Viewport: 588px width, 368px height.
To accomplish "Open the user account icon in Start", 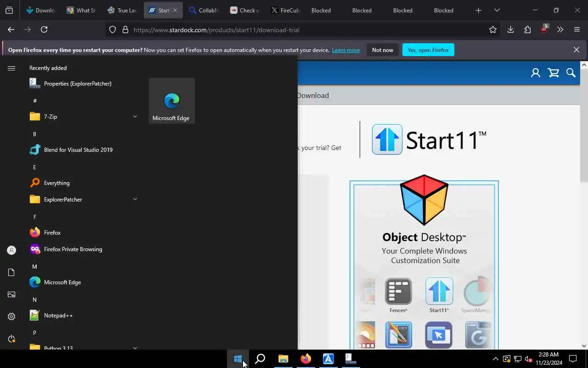I will [x=11, y=250].
